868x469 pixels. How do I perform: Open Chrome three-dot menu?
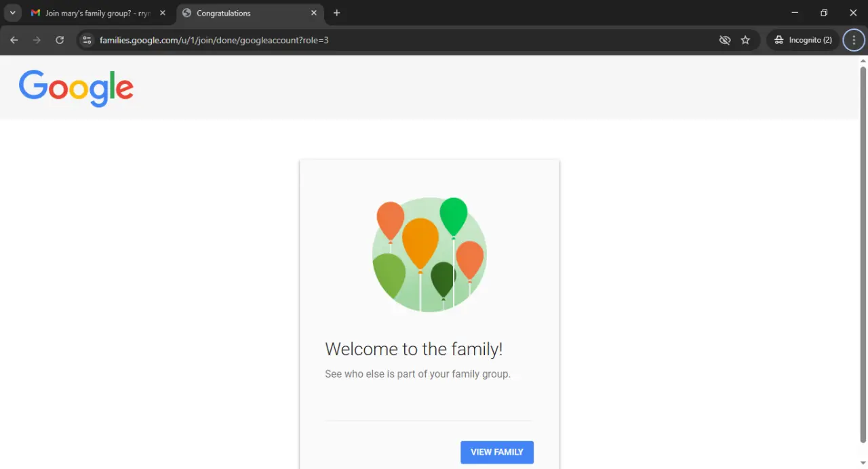click(854, 40)
